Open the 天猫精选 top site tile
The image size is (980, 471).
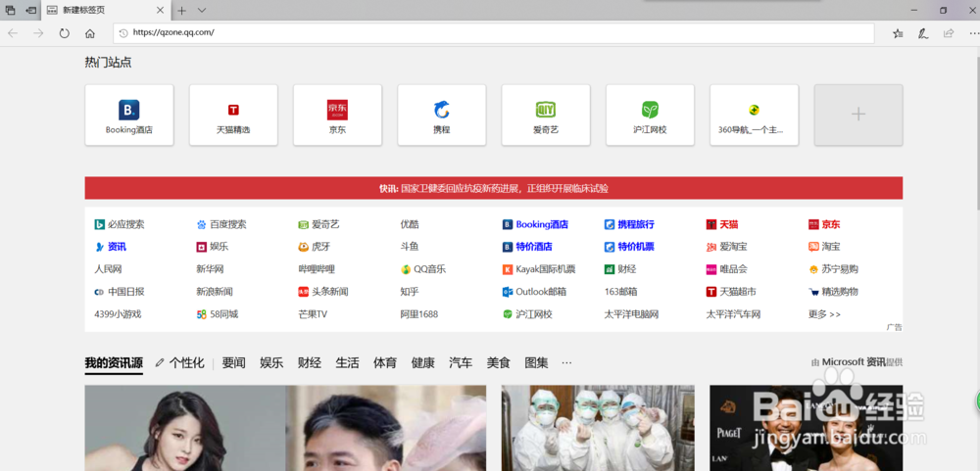pos(234,116)
